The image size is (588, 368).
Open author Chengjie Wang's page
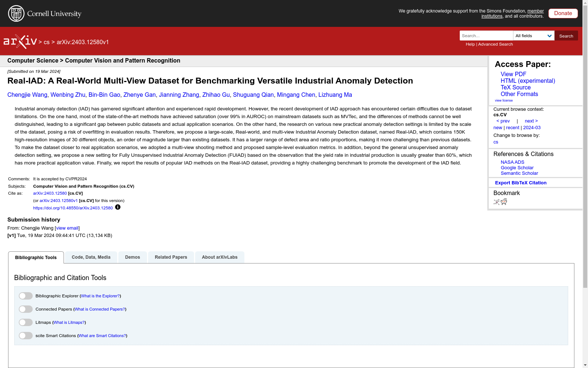pos(27,95)
